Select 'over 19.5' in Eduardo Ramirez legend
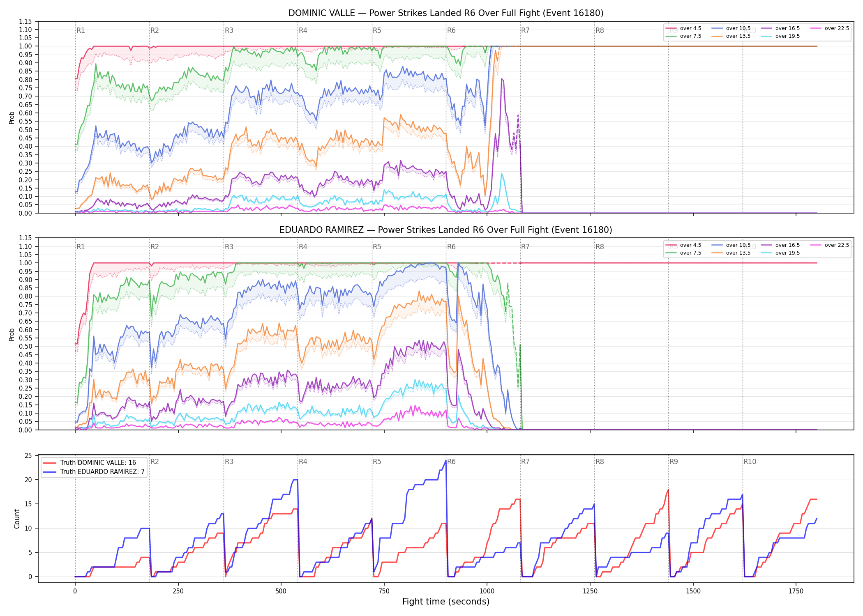This screenshot has width=863, height=616. (780, 253)
